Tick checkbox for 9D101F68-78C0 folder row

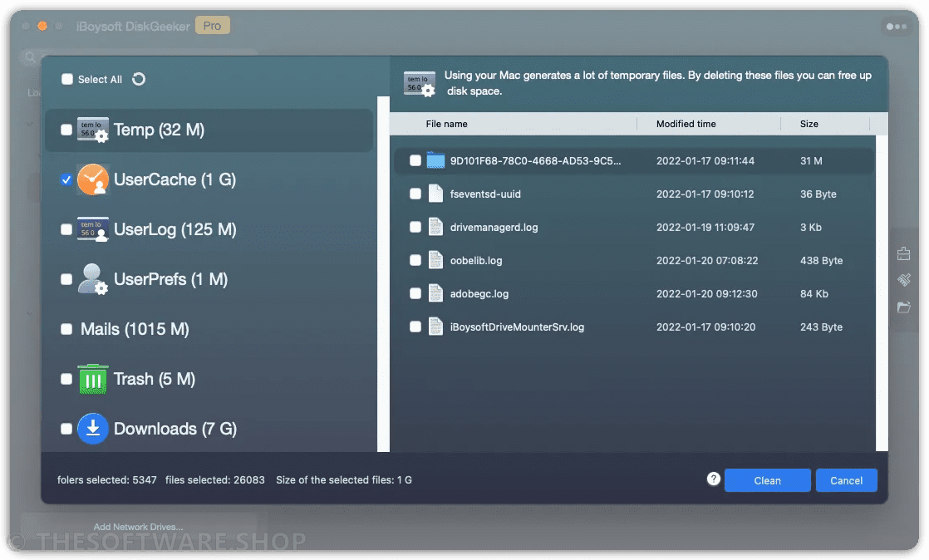pyautogui.click(x=415, y=160)
